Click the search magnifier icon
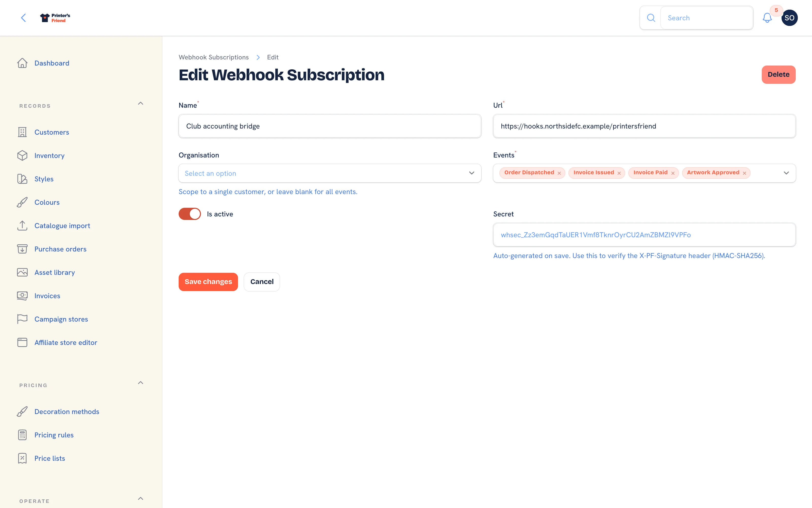 click(x=651, y=18)
